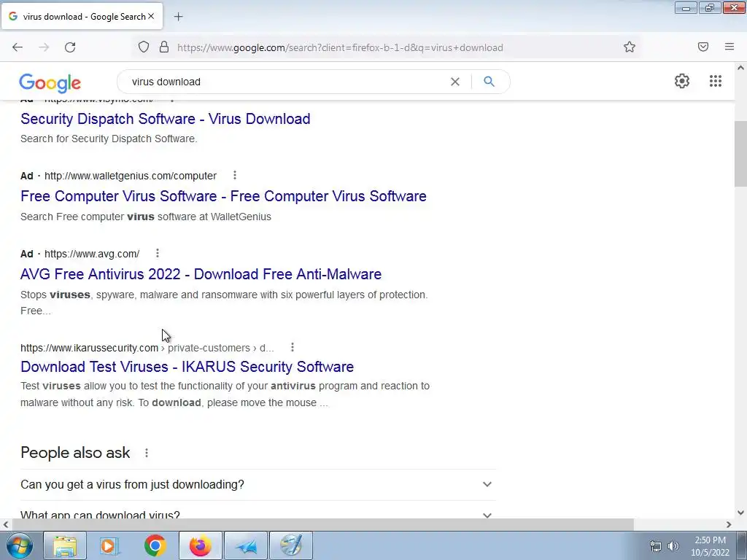Click the horizontal scroll right arrow
The width and height of the screenshot is (747, 560).
coord(729,524)
